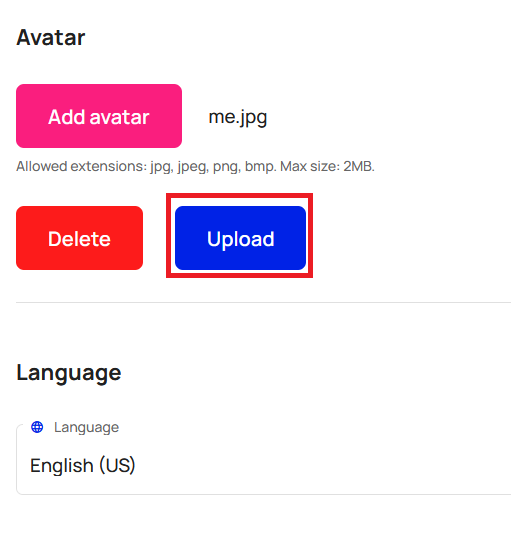Click the Max size: 2MB note

327,167
